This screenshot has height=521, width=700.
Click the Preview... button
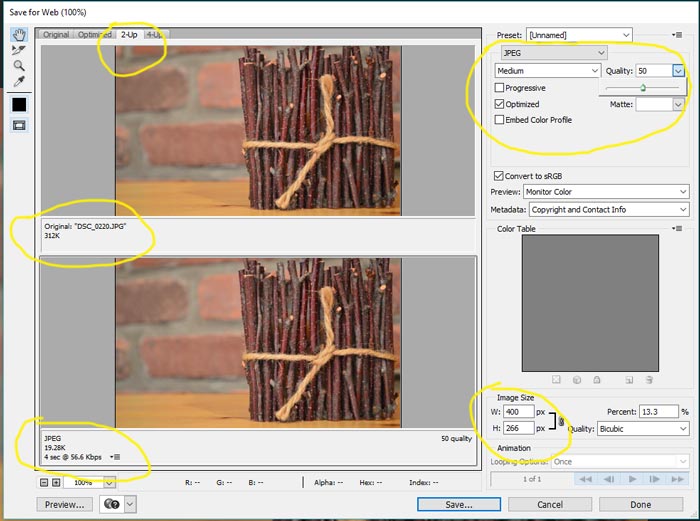64,504
